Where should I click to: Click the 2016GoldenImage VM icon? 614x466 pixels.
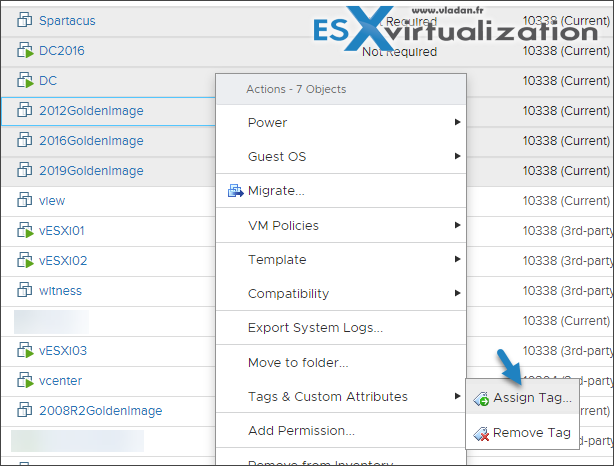(x=25, y=140)
